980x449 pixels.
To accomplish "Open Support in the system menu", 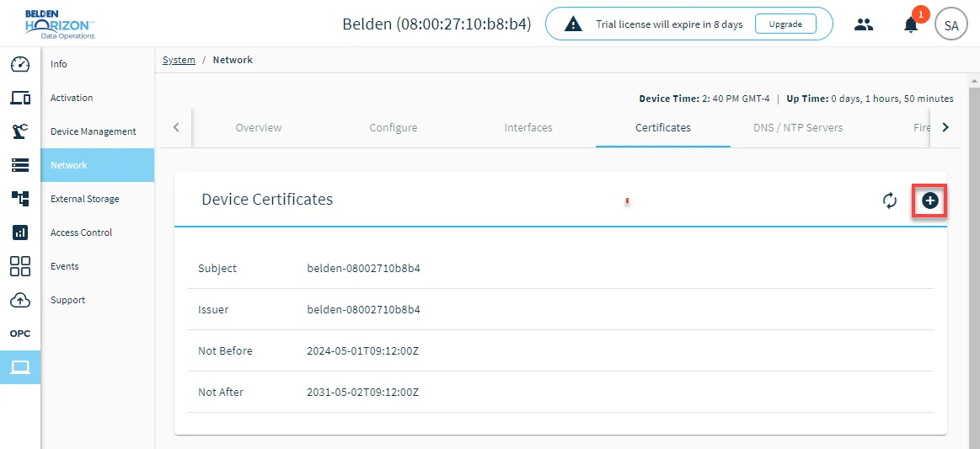I will click(x=98, y=300).
